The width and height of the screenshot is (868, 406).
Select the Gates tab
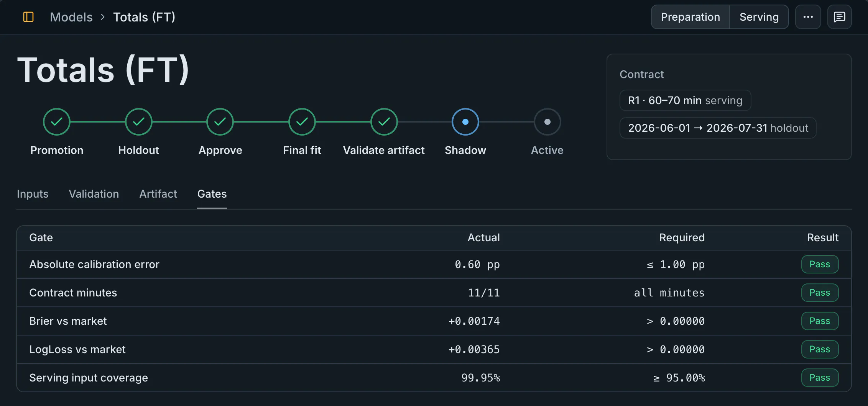[212, 194]
